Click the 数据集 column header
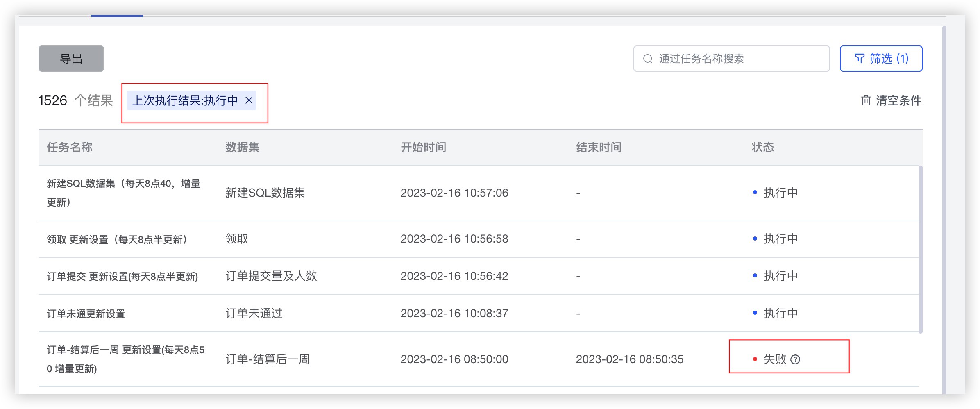The width and height of the screenshot is (980, 409). [243, 148]
